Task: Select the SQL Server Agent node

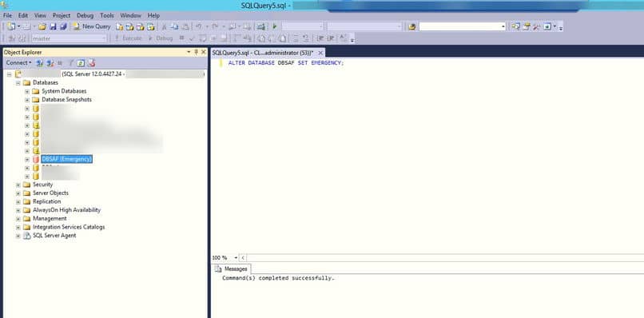Action: click(54, 236)
